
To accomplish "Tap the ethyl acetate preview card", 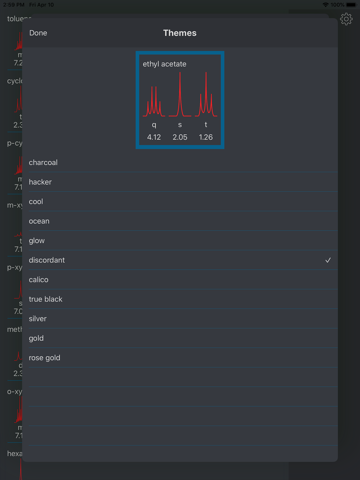I will coord(180,100).
